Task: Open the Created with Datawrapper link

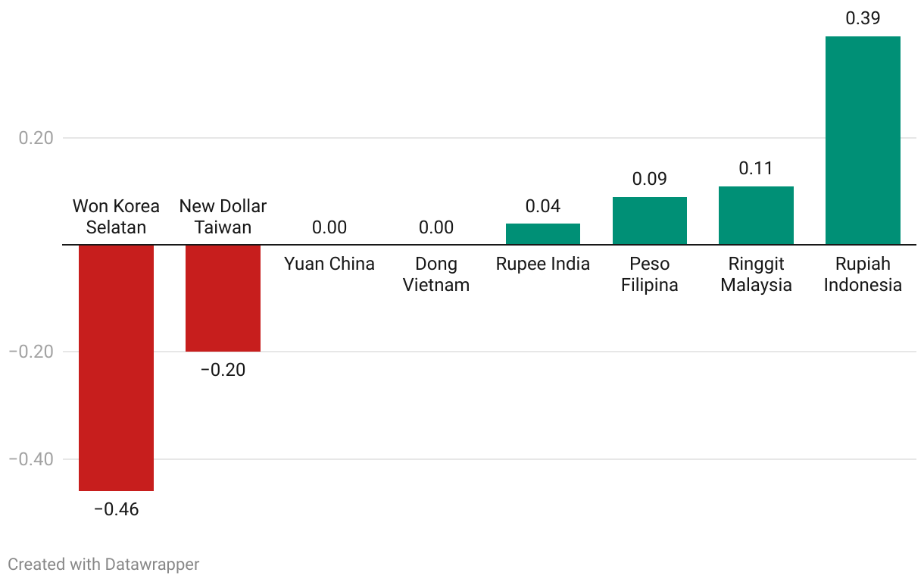Action: coord(104,564)
